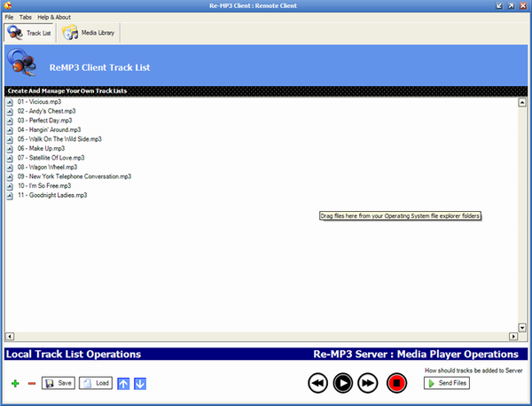Click the file icon beside 06 - Make Up.mp3
Image resolution: width=532 pixels, height=406 pixels.
tap(10, 149)
